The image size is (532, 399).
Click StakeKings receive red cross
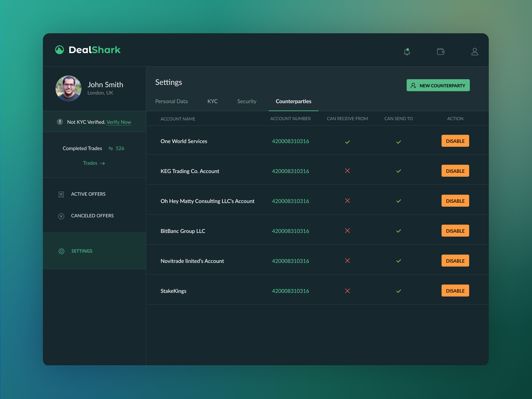tap(347, 291)
